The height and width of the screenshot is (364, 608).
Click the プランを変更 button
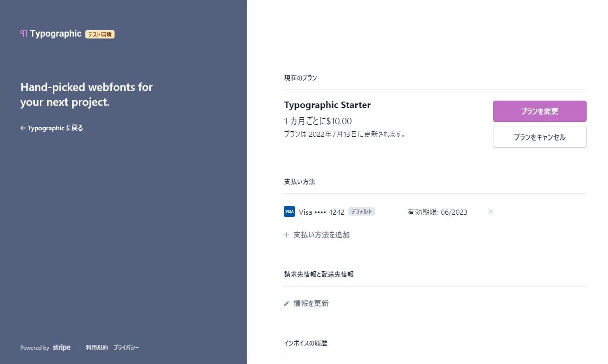[540, 111]
